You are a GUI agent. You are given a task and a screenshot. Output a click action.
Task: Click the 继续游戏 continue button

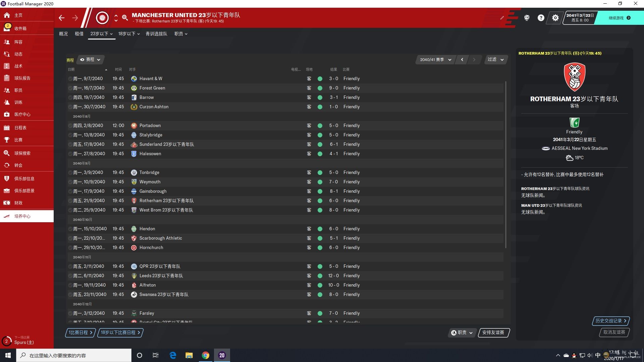(619, 18)
